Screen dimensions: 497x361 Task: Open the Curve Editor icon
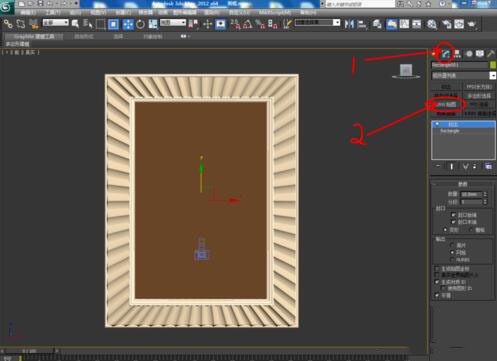tap(404, 24)
